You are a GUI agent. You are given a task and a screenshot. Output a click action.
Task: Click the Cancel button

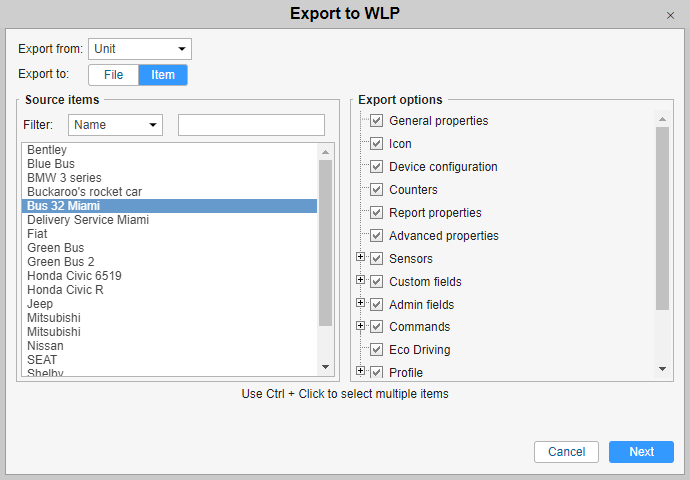pos(566,452)
